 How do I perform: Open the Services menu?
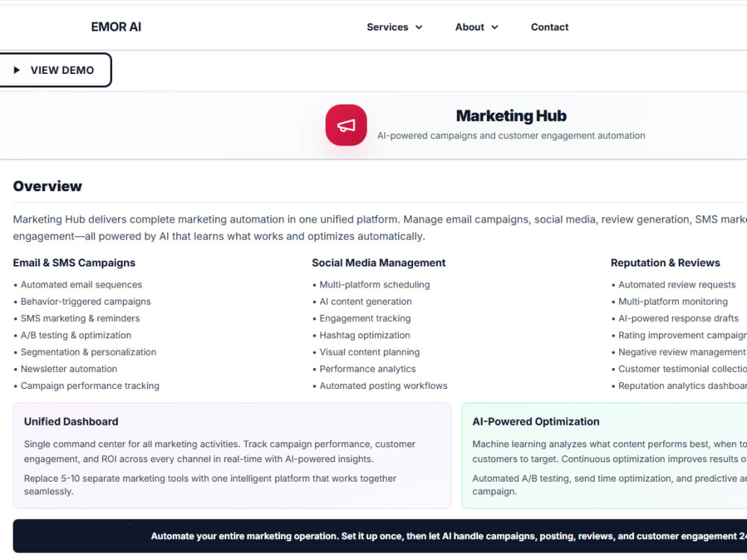[394, 27]
